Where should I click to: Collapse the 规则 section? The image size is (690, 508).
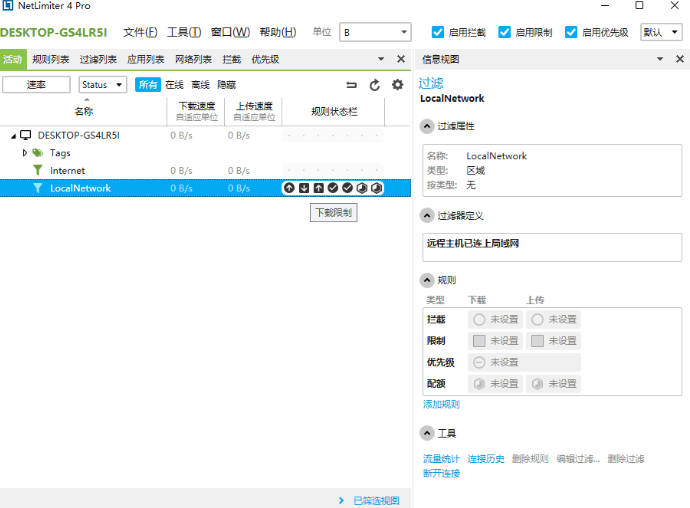click(426, 280)
